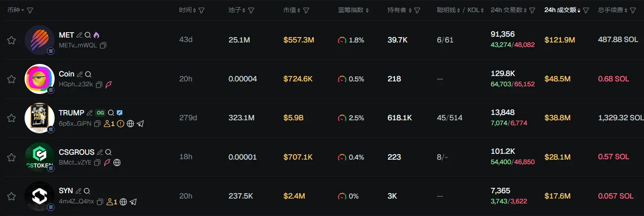Click the OG badge on TRUMP
644x216 pixels.
100,113
